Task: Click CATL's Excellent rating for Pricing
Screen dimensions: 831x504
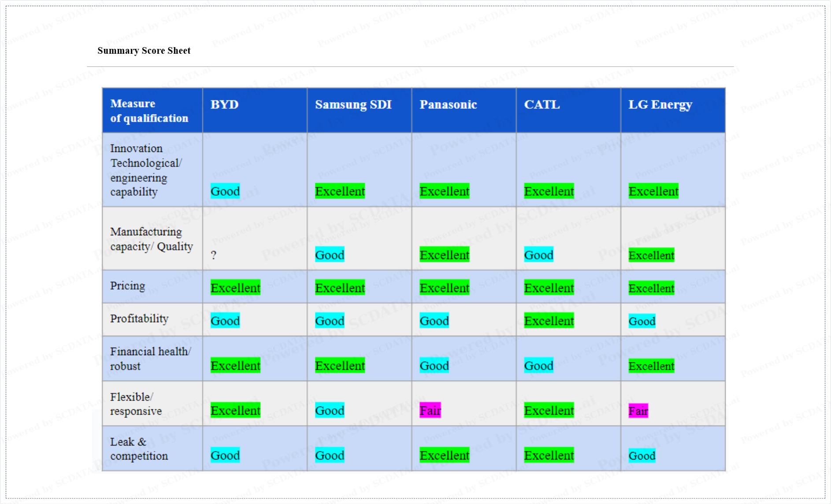Action: click(x=549, y=288)
